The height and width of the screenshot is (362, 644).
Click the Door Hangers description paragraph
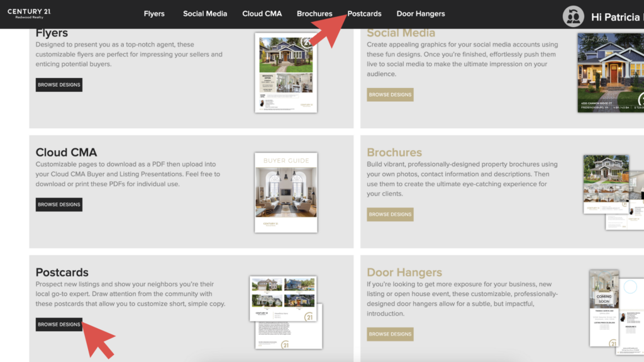462,299
